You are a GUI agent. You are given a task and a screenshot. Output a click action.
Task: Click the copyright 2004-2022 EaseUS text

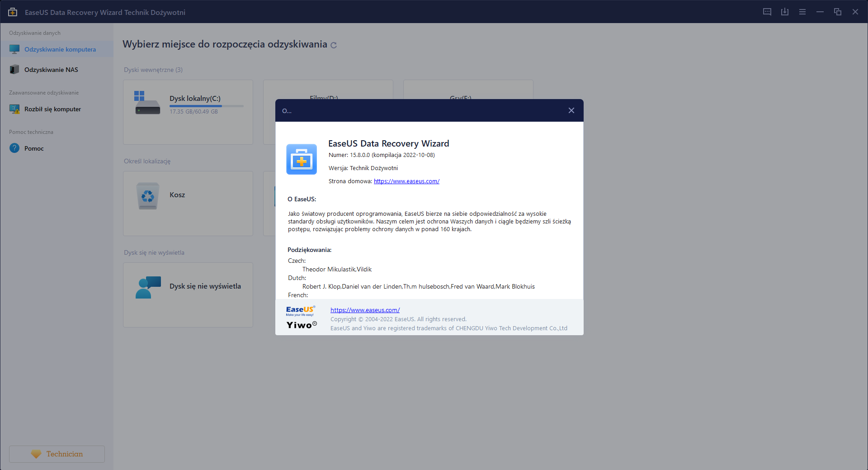tap(398, 319)
